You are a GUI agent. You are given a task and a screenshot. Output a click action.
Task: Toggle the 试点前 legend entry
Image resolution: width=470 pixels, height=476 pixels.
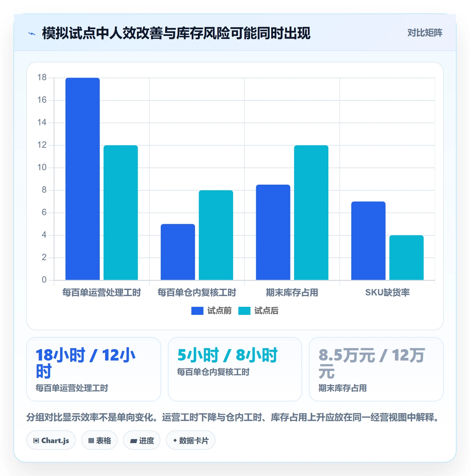click(211, 311)
